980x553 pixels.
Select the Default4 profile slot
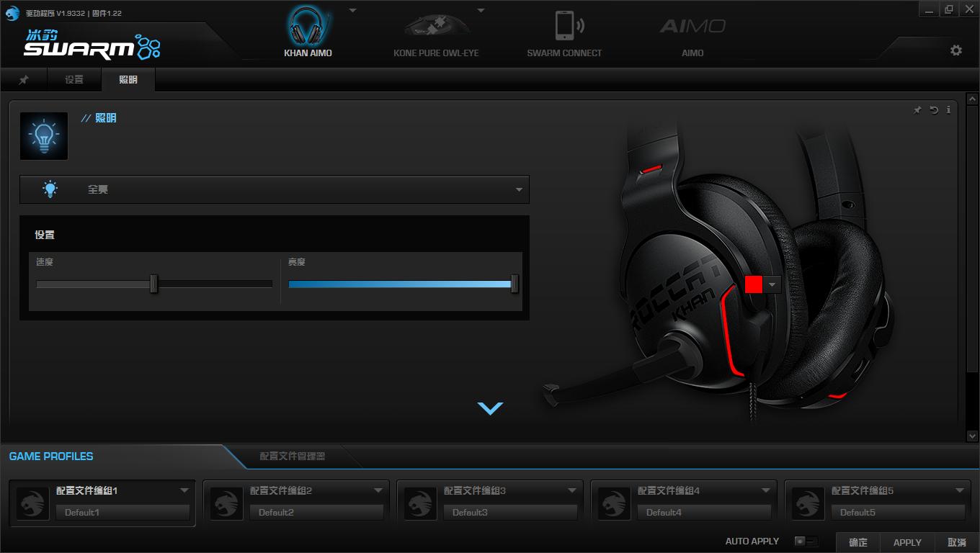click(704, 513)
